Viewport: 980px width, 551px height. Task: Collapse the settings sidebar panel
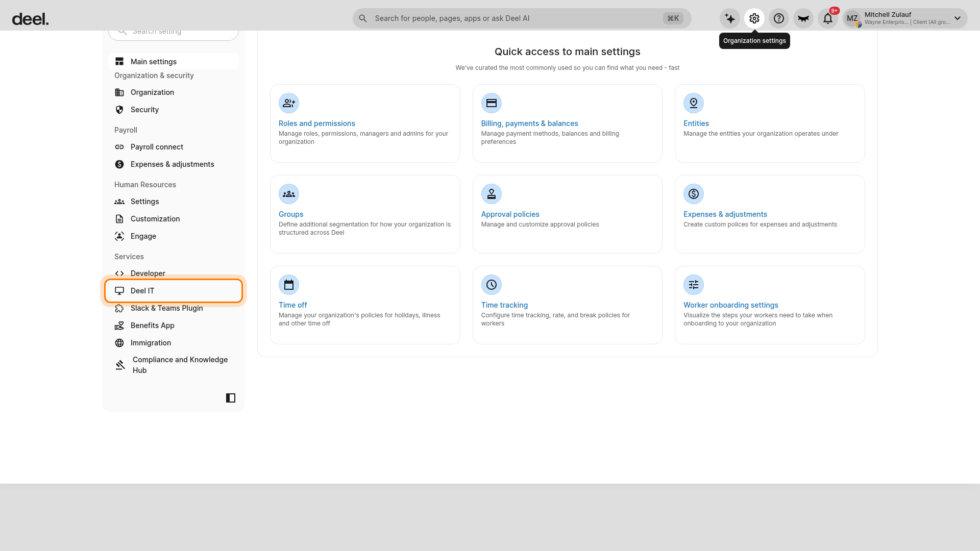[x=231, y=398]
